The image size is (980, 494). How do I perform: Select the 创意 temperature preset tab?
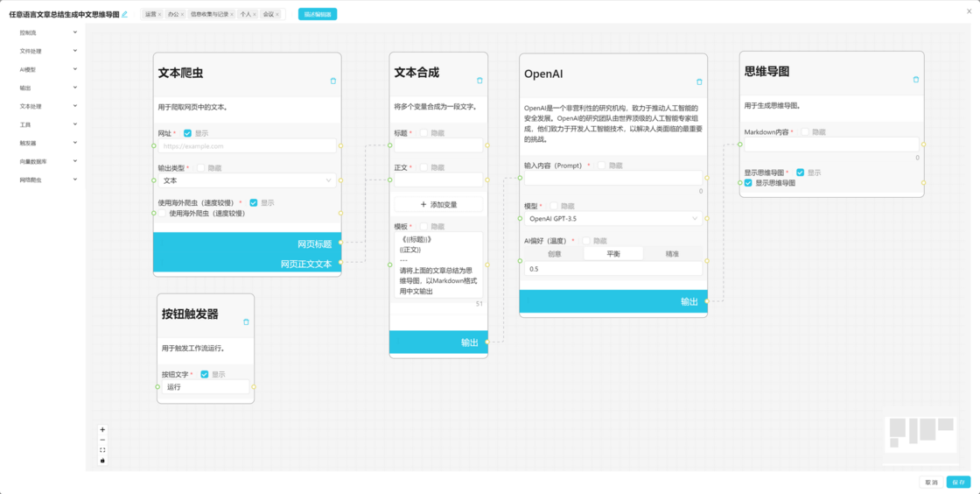point(554,254)
